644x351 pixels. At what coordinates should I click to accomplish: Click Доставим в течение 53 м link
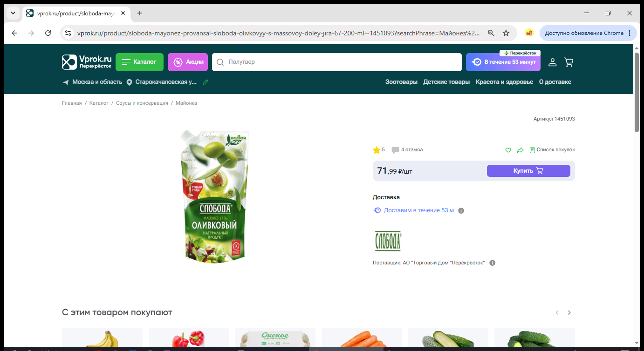tap(418, 210)
